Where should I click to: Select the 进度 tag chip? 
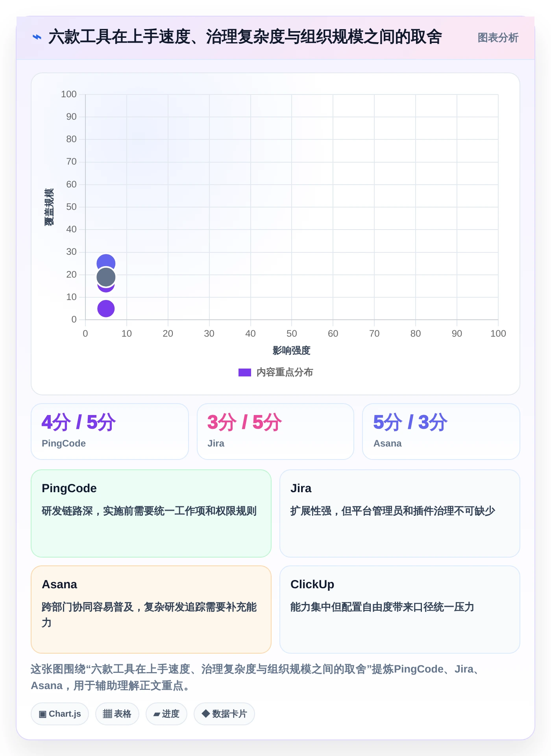(166, 714)
